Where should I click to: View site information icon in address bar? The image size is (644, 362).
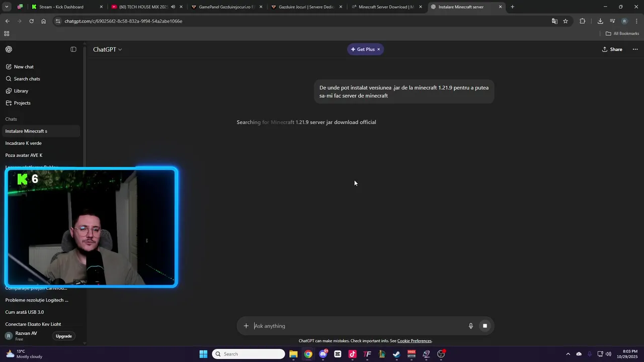click(58, 21)
